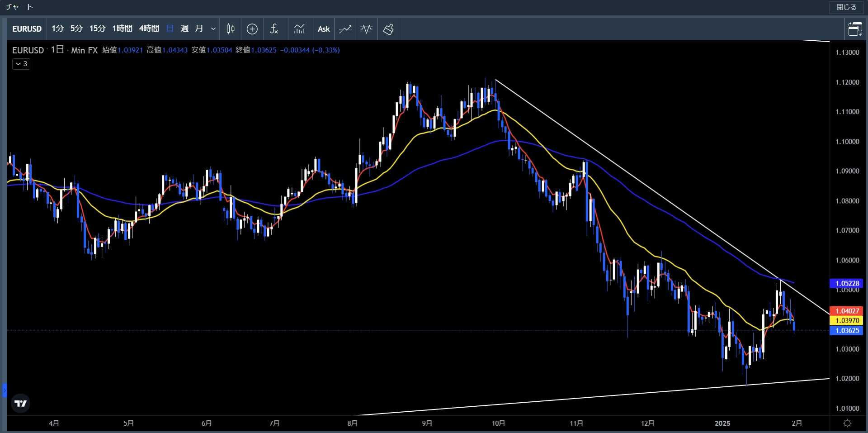
Task: Click the チャート window title
Action: [x=19, y=7]
